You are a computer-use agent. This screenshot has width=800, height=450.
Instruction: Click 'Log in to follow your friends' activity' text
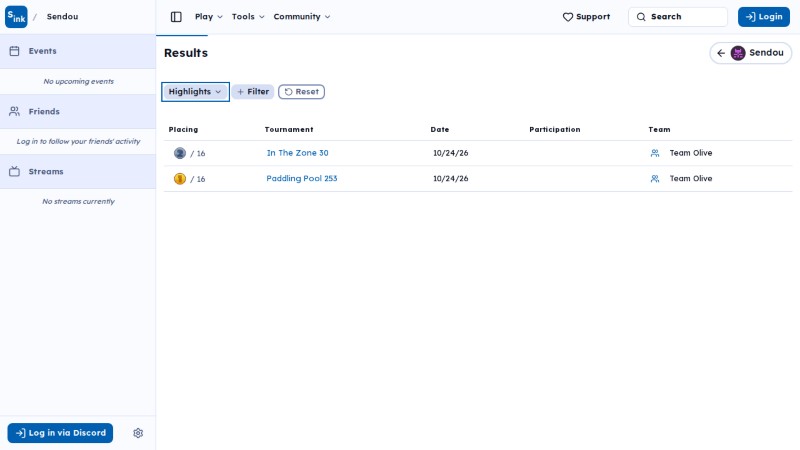(x=79, y=141)
